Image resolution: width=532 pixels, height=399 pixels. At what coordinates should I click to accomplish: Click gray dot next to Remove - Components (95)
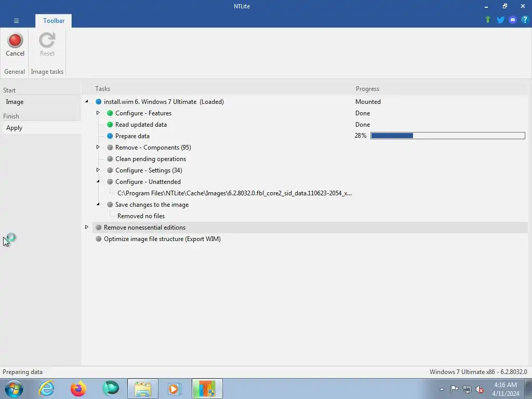110,147
